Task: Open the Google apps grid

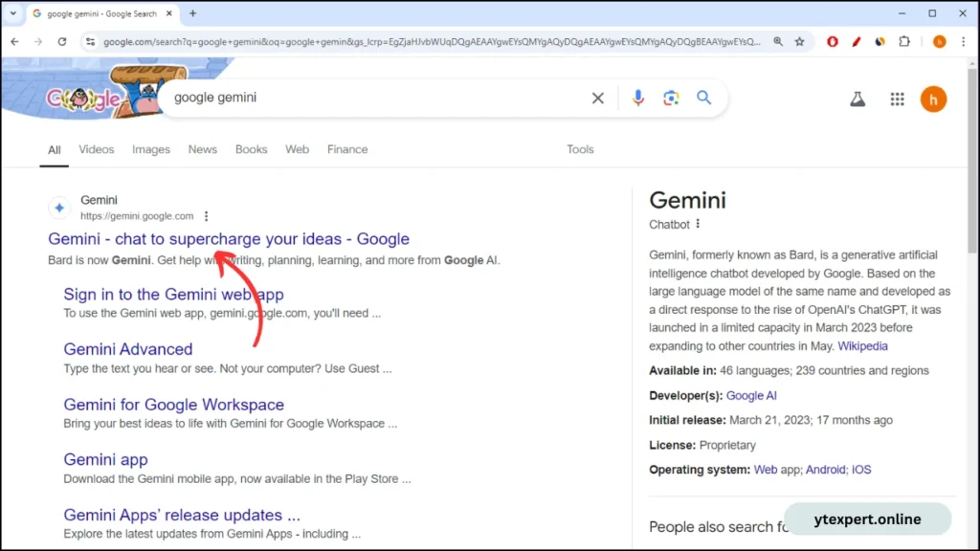Action: (897, 99)
